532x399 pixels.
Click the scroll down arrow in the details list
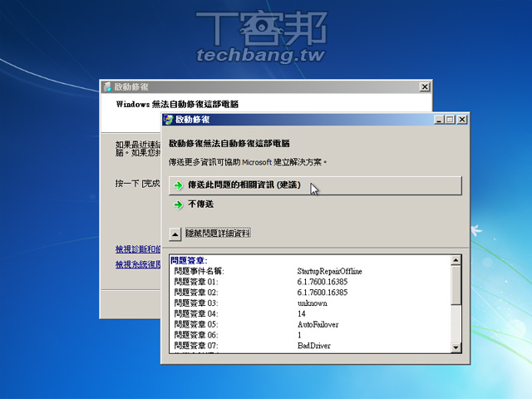[x=456, y=347]
